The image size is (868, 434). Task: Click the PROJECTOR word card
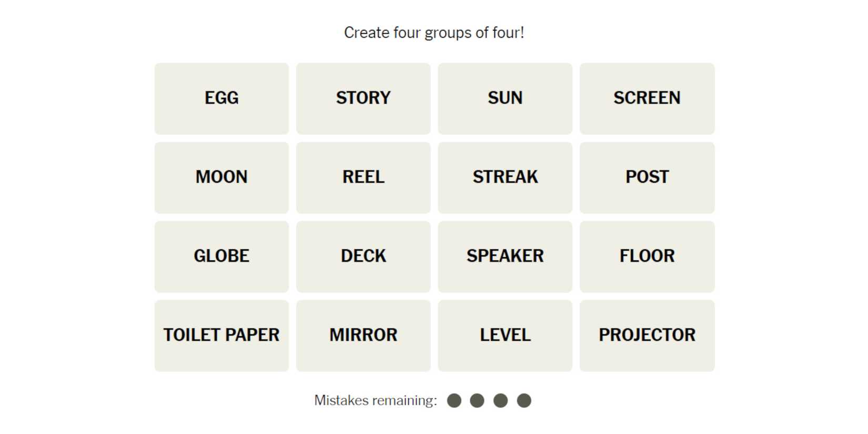(x=647, y=335)
